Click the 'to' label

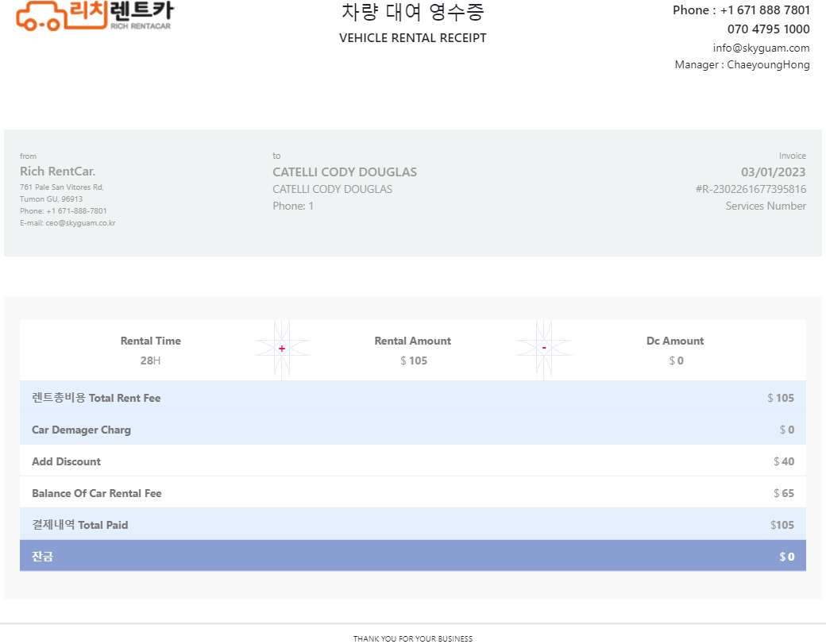[x=276, y=156]
